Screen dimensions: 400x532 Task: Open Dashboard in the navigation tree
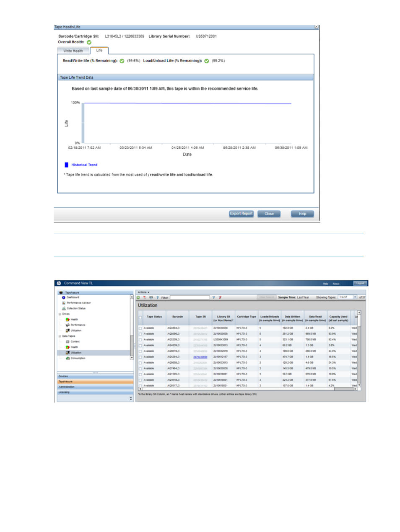pos(73,297)
